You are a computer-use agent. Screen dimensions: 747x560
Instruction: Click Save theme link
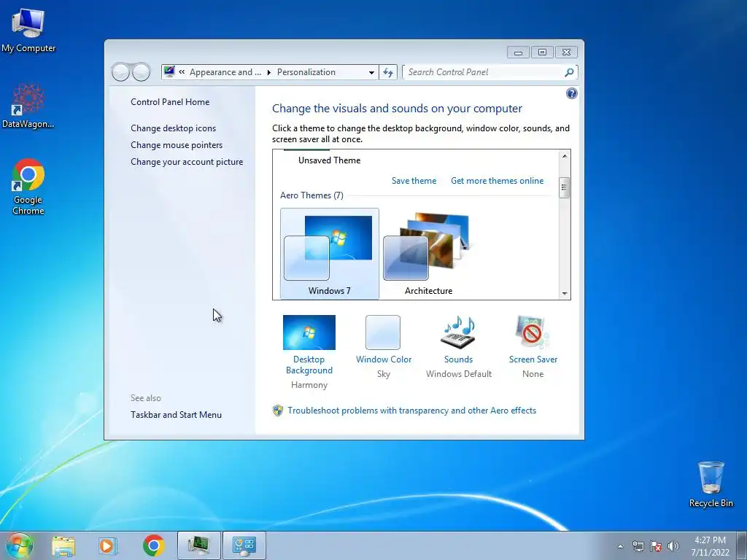pyautogui.click(x=414, y=181)
